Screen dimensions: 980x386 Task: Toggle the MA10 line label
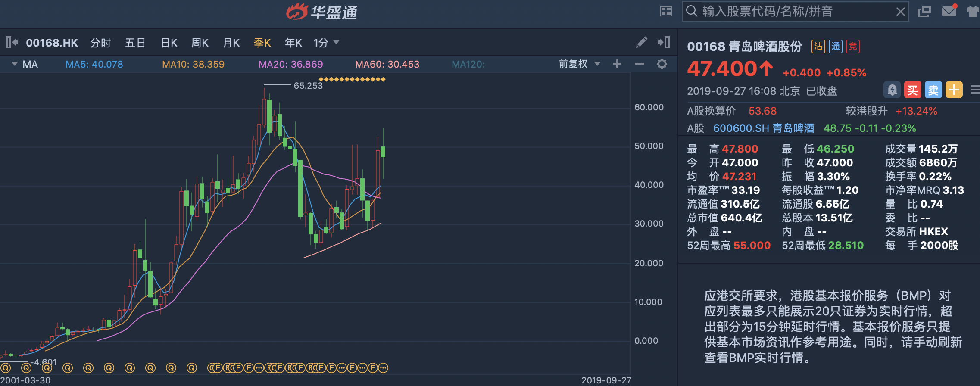pyautogui.click(x=193, y=64)
